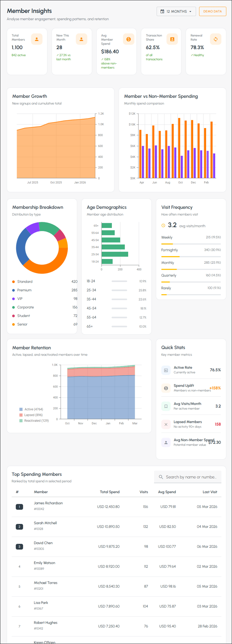Click the Fortnightly visit frequency progress bar
The width and height of the screenshot is (232, 644).
[x=191, y=256]
